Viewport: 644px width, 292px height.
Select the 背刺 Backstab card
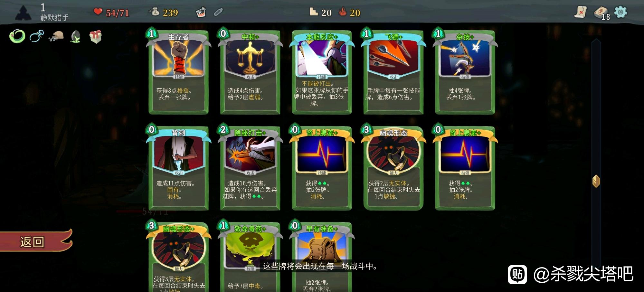tap(179, 168)
